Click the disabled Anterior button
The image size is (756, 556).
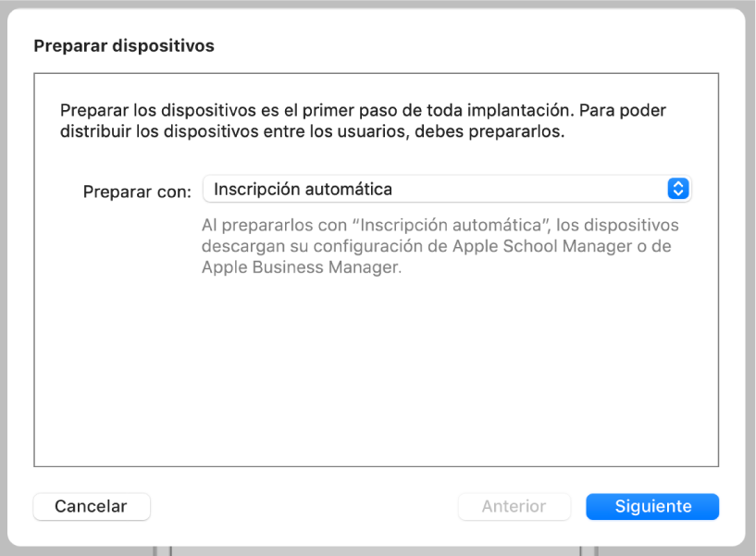(514, 506)
